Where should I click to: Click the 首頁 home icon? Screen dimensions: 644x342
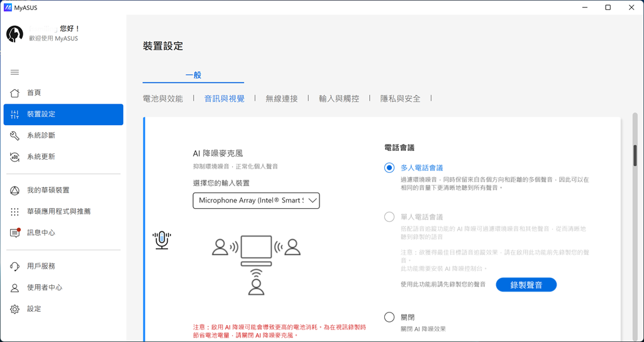(x=15, y=93)
